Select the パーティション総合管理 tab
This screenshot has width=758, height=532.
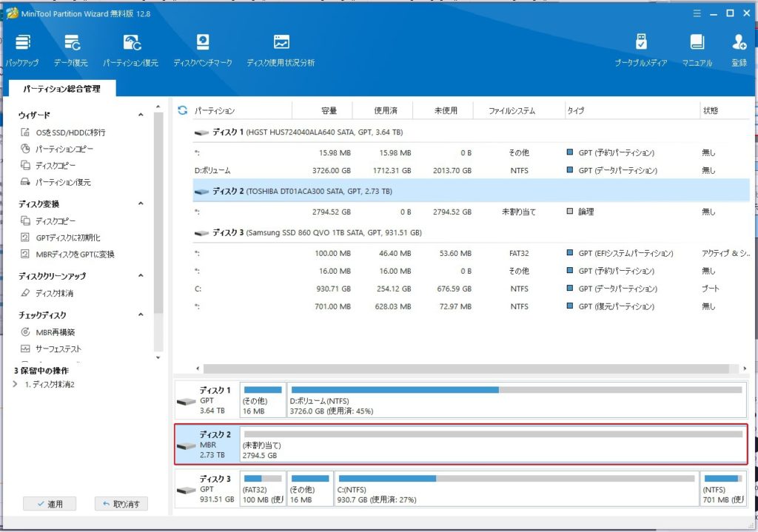61,89
